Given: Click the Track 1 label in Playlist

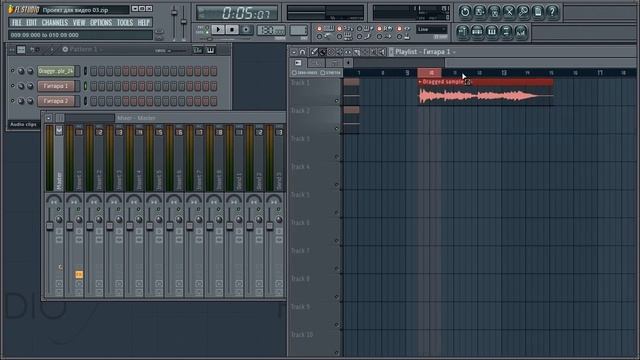Looking at the screenshot, I should pyautogui.click(x=300, y=83).
